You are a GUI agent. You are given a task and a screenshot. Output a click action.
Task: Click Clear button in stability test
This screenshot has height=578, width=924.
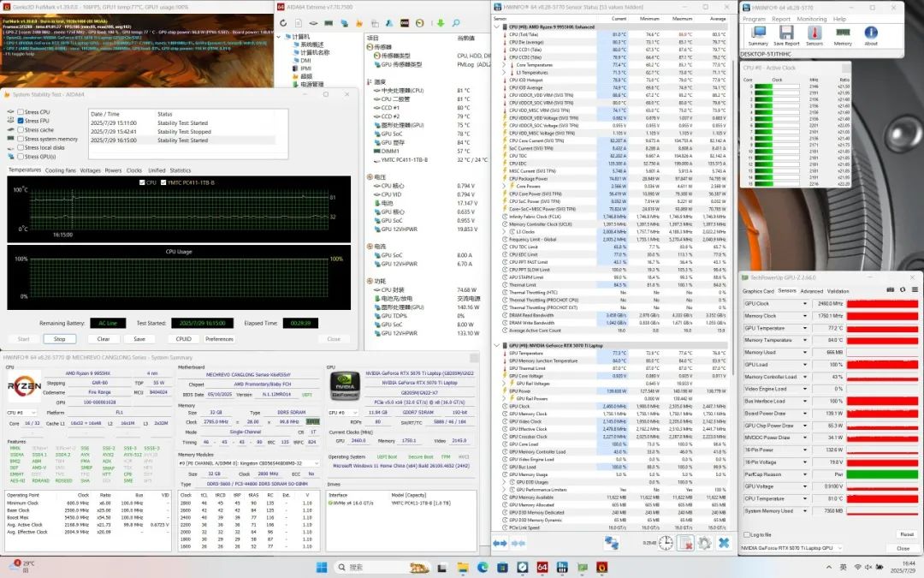(x=104, y=339)
